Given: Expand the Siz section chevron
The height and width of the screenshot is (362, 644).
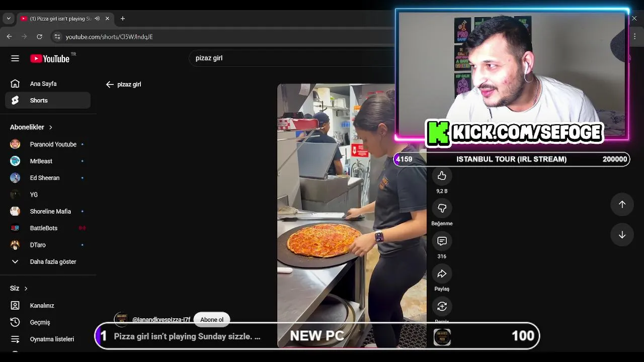Looking at the screenshot, I should coord(26,288).
